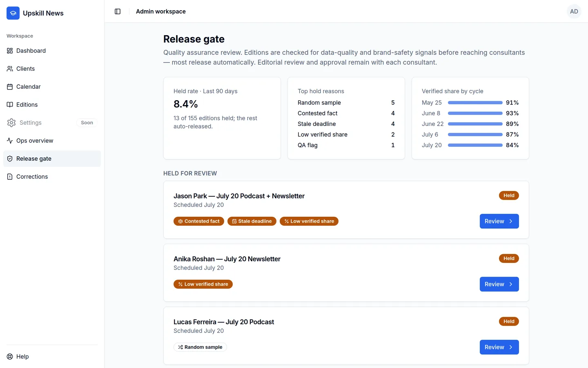Viewport: 588px width, 368px height.
Task: Click the Settings gear icon
Action: tap(11, 123)
